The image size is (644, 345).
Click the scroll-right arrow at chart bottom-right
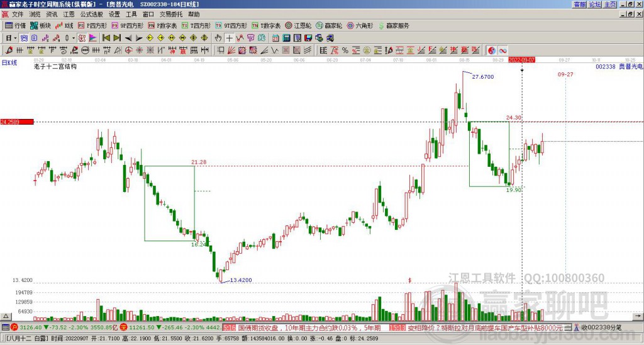pyautogui.click(x=638, y=316)
